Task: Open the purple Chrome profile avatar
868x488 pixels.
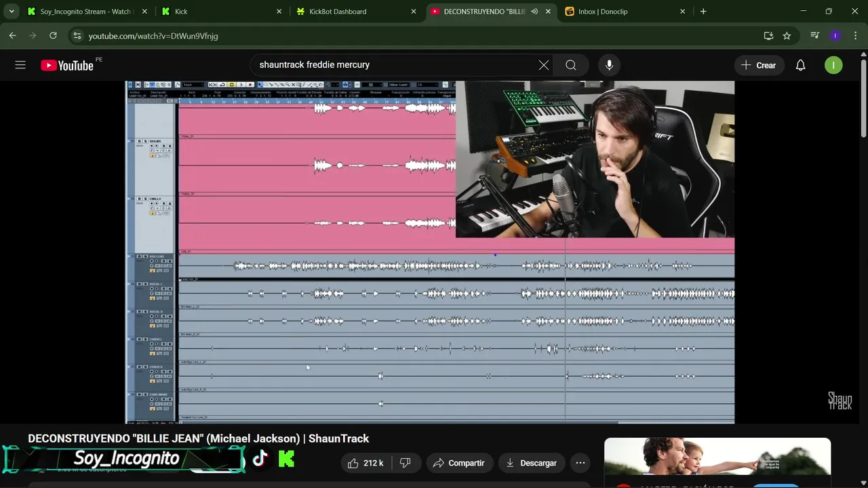Action: coord(835,36)
